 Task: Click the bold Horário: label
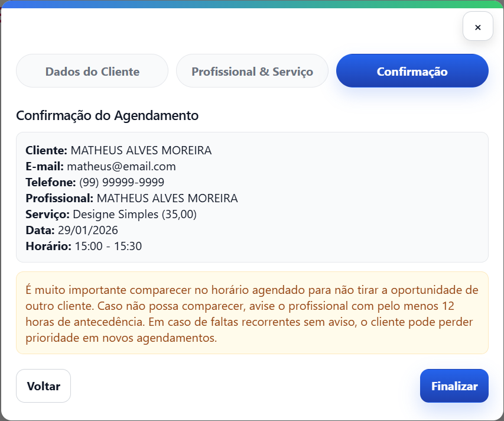coord(48,246)
